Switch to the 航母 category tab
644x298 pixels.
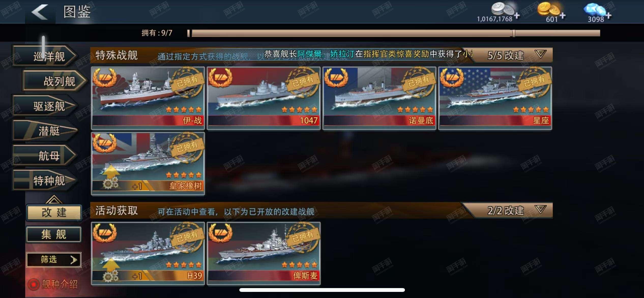(x=45, y=155)
